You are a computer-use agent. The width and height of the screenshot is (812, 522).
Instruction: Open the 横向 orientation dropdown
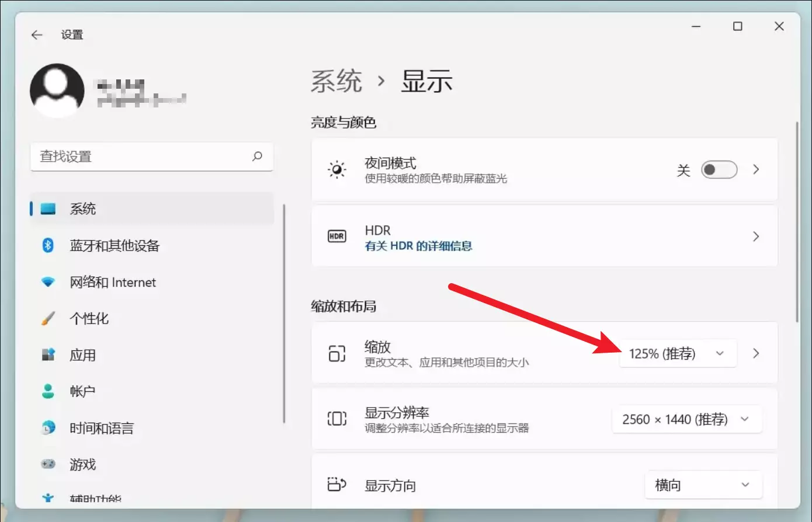coord(703,485)
